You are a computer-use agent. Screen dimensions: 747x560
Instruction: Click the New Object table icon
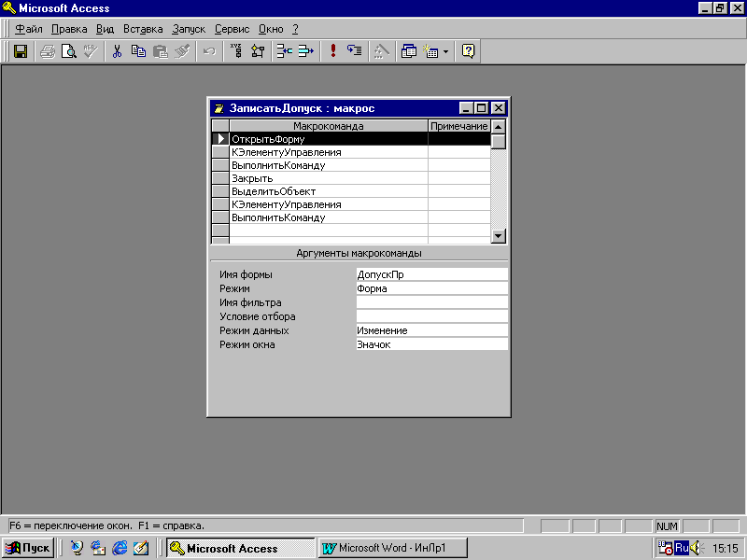pyautogui.click(x=430, y=51)
